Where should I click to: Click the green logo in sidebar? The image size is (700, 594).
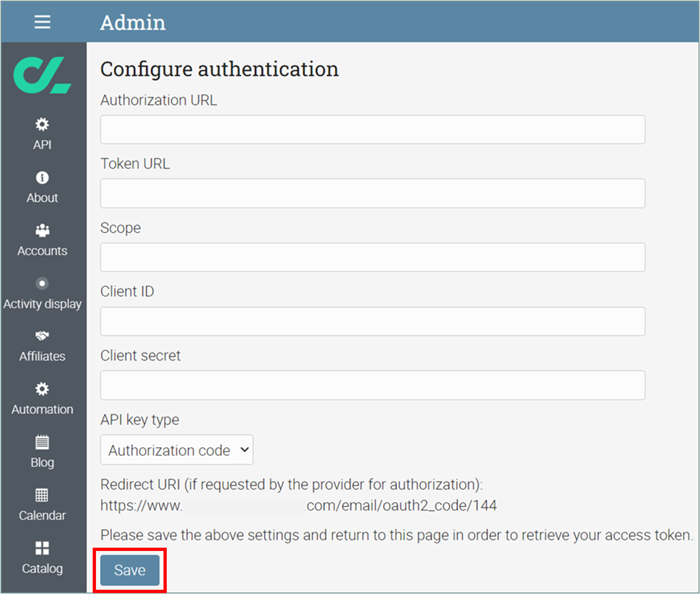click(42, 75)
